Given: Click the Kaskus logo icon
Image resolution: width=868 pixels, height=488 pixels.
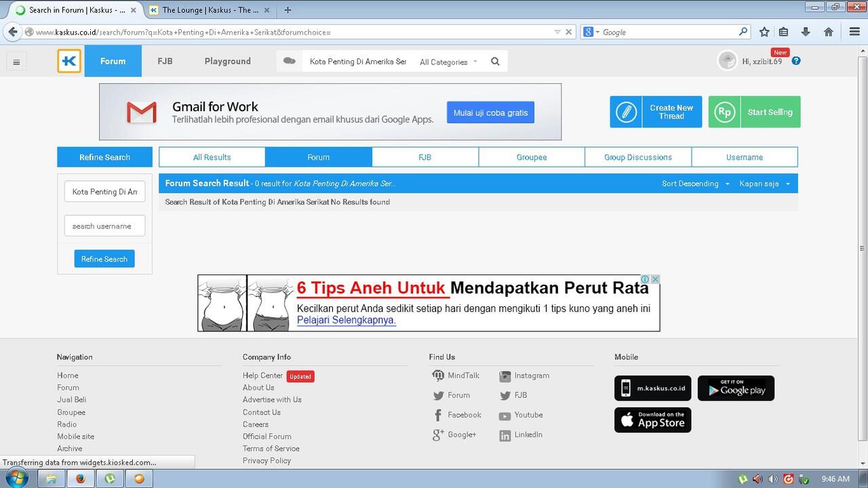Looking at the screenshot, I should click(x=69, y=61).
